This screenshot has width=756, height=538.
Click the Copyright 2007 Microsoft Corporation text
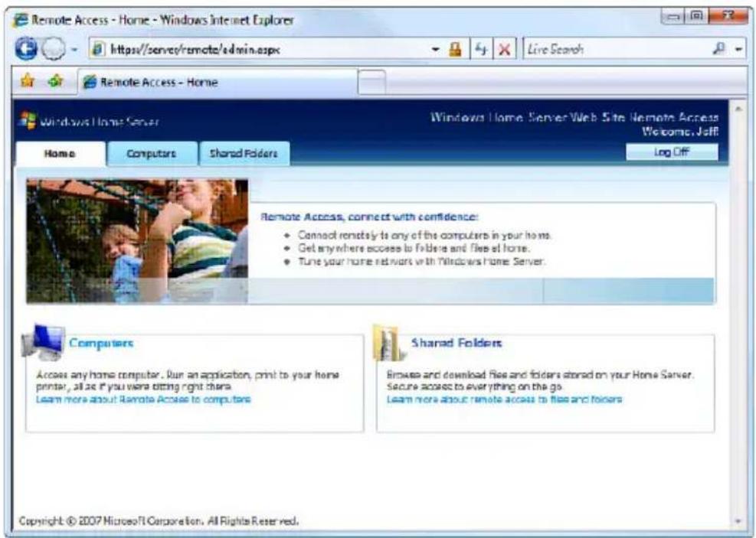tap(159, 520)
